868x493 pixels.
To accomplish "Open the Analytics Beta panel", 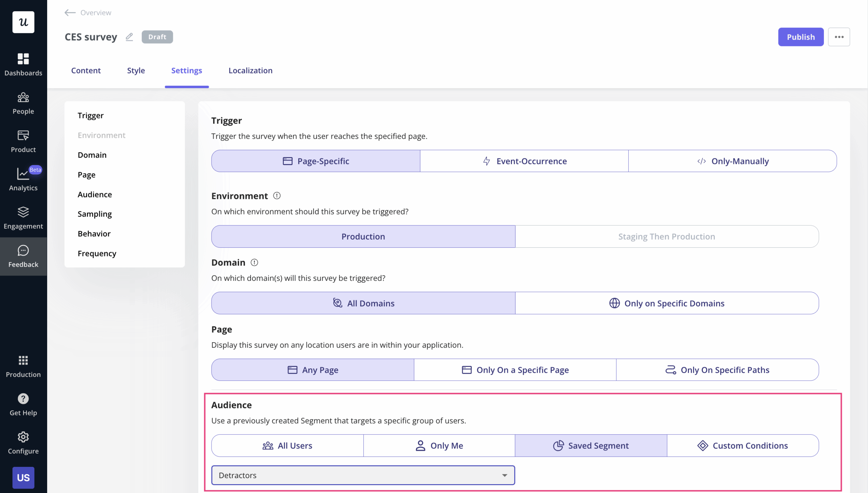I will pos(23,180).
